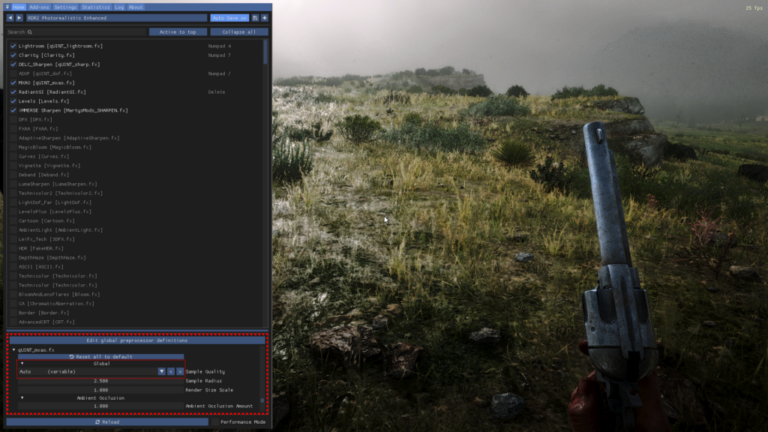The image size is (768, 432).
Task: Collapse the Global variables group
Action: [22, 364]
